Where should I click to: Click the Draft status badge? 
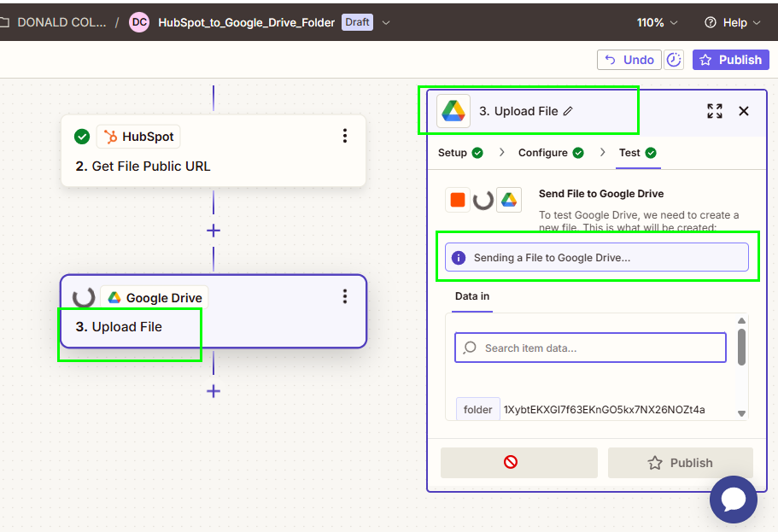click(x=357, y=22)
